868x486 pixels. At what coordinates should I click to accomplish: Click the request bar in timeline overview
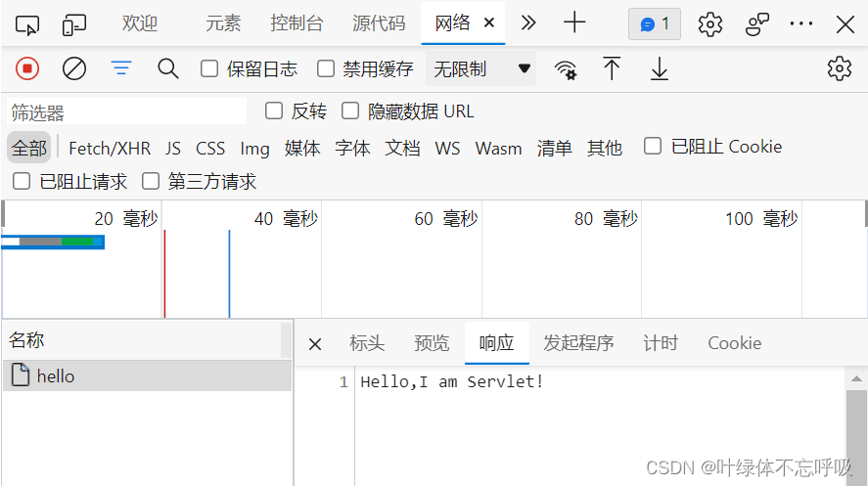click(53, 242)
